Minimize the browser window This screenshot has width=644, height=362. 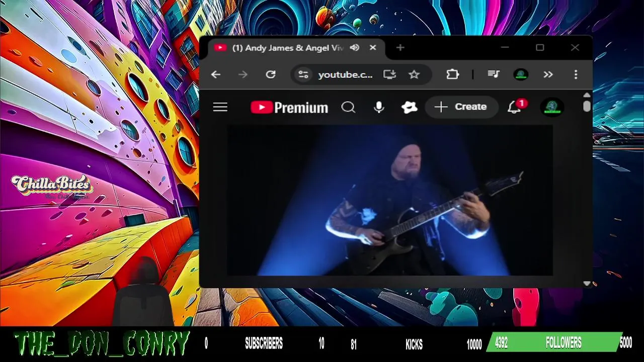[x=505, y=48]
